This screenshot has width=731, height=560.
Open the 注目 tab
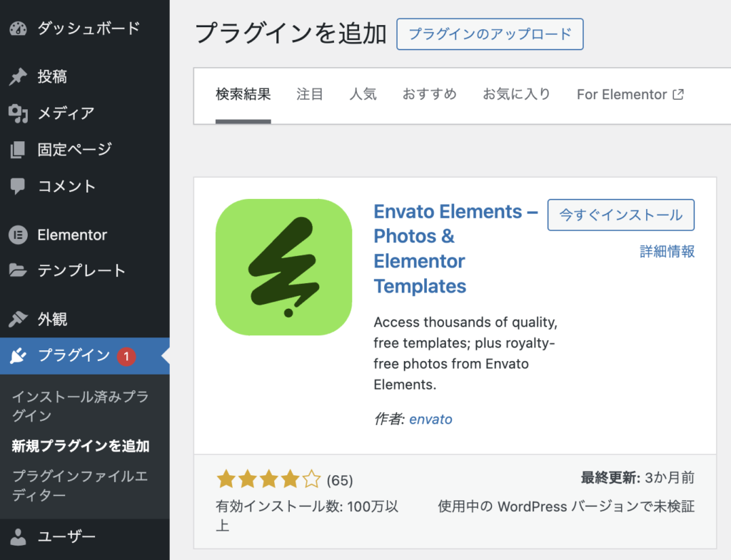(310, 94)
